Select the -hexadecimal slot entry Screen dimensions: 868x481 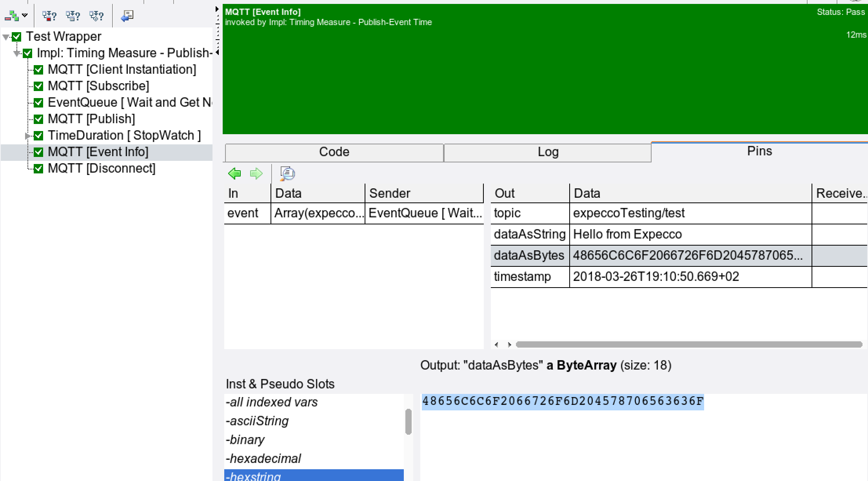[263, 459]
